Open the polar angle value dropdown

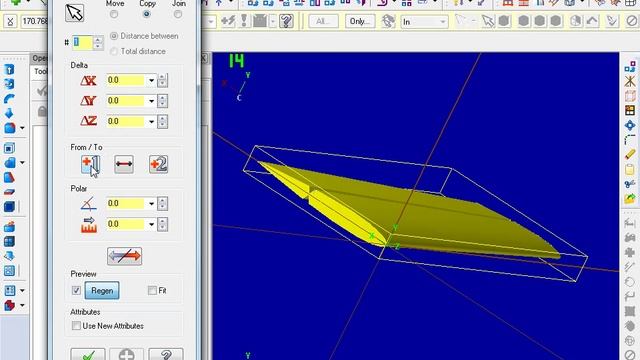click(151, 203)
